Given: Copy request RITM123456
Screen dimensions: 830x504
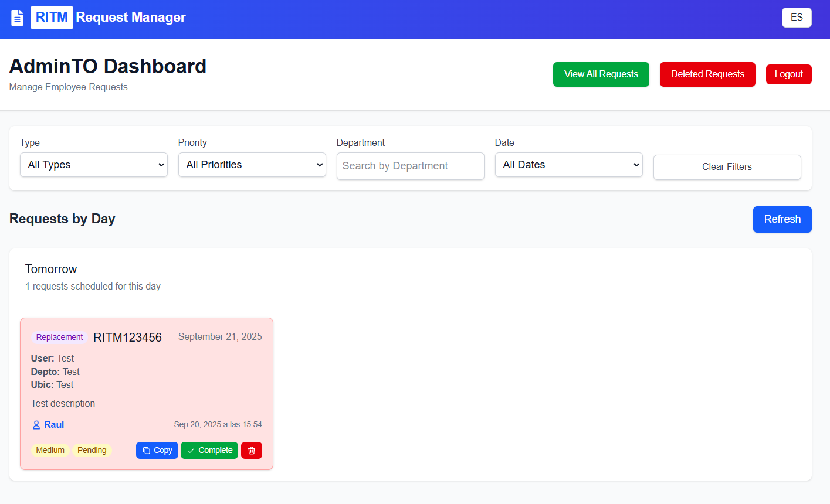Looking at the screenshot, I should pyautogui.click(x=157, y=450).
